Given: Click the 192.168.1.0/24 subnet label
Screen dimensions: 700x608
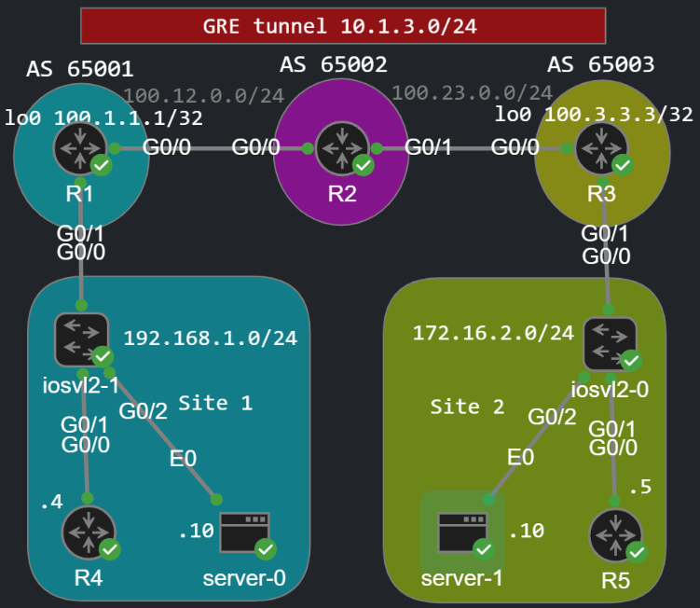Looking at the screenshot, I should pyautogui.click(x=211, y=339).
